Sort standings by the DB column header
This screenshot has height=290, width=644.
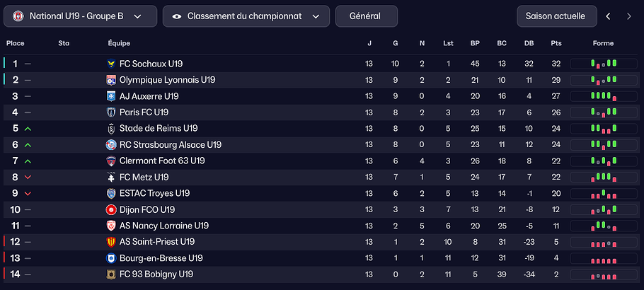(x=529, y=43)
